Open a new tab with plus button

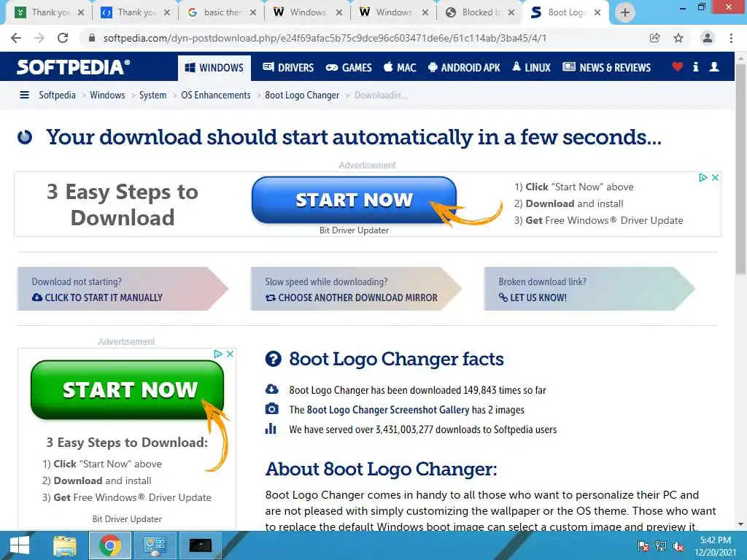tap(625, 12)
